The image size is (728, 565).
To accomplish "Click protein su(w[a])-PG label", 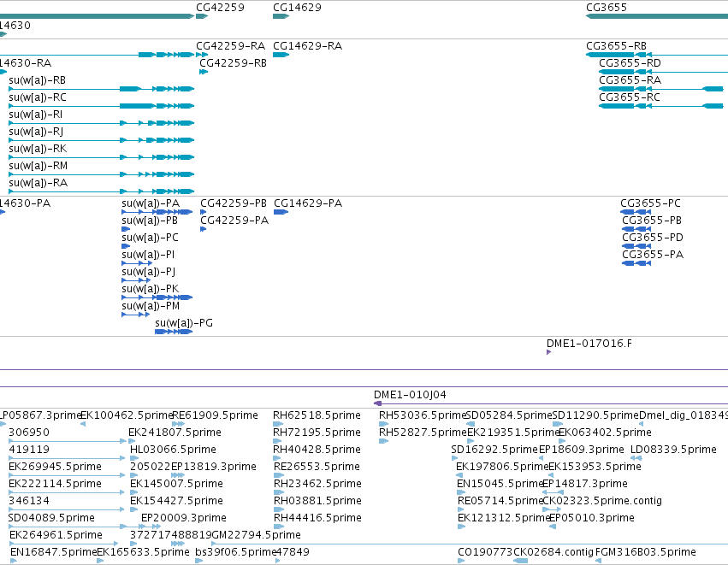I will [184, 323].
